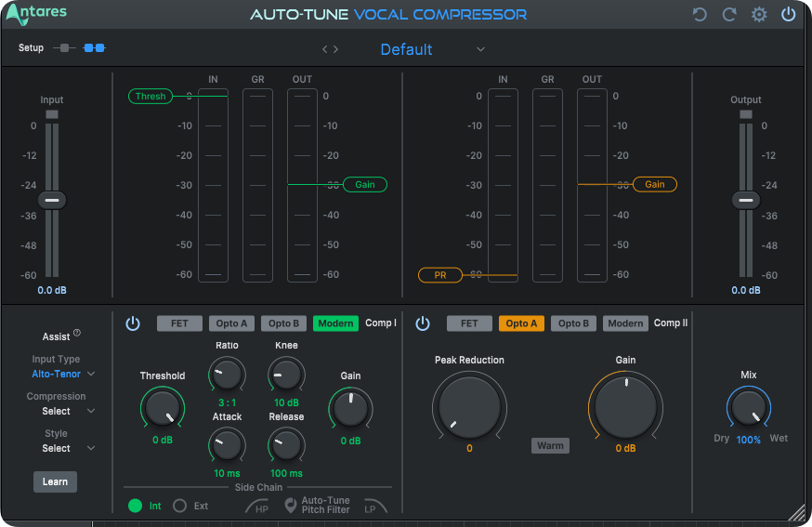
Task: Click the Antares logo
Action: [x=37, y=13]
